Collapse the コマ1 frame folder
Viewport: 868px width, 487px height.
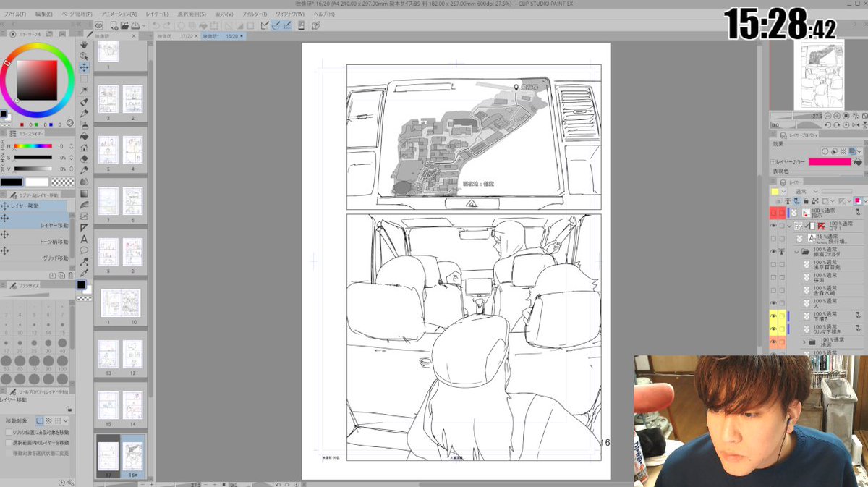(790, 226)
